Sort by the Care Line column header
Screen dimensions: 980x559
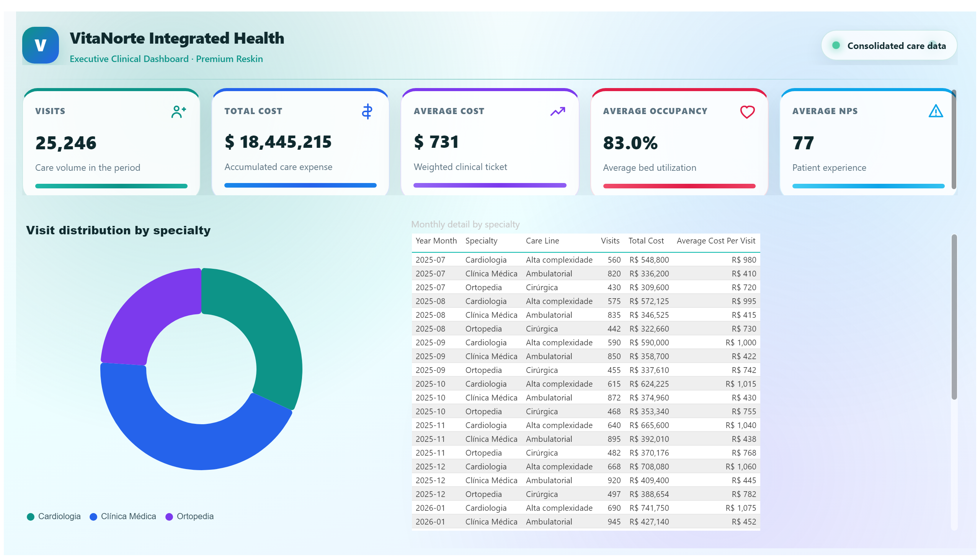[542, 241]
